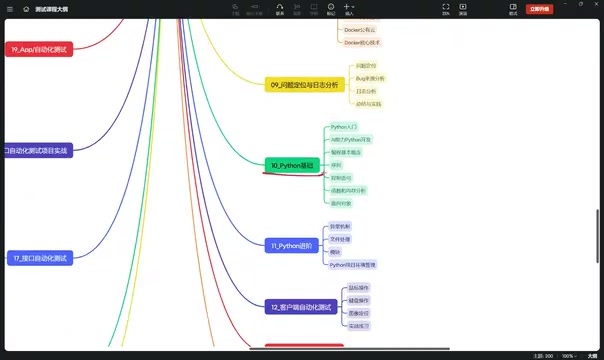Click the horizontal scrollbar thumb

(350, 349)
